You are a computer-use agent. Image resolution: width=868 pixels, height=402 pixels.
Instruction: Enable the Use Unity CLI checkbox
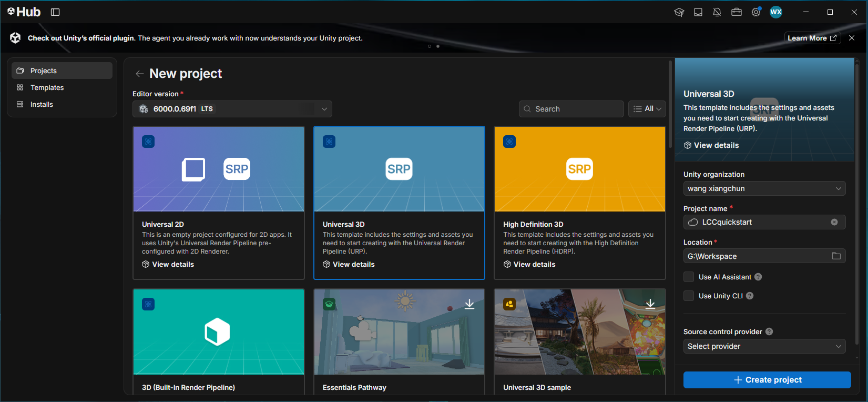689,296
